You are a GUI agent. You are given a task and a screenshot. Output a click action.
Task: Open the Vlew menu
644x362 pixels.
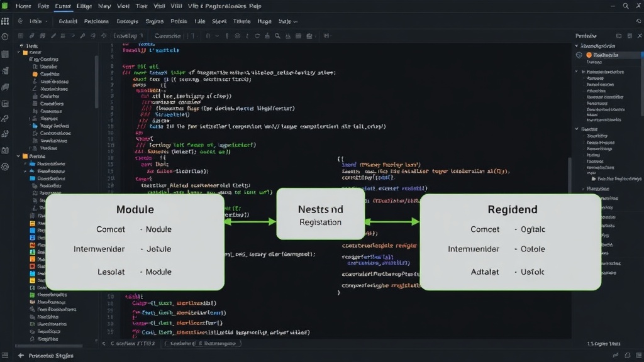[x=123, y=6]
